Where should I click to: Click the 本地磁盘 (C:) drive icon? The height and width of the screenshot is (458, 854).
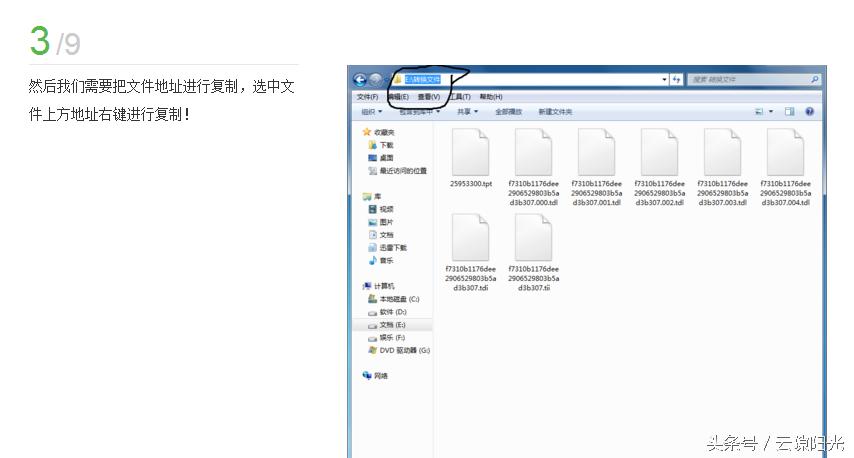click(x=373, y=298)
